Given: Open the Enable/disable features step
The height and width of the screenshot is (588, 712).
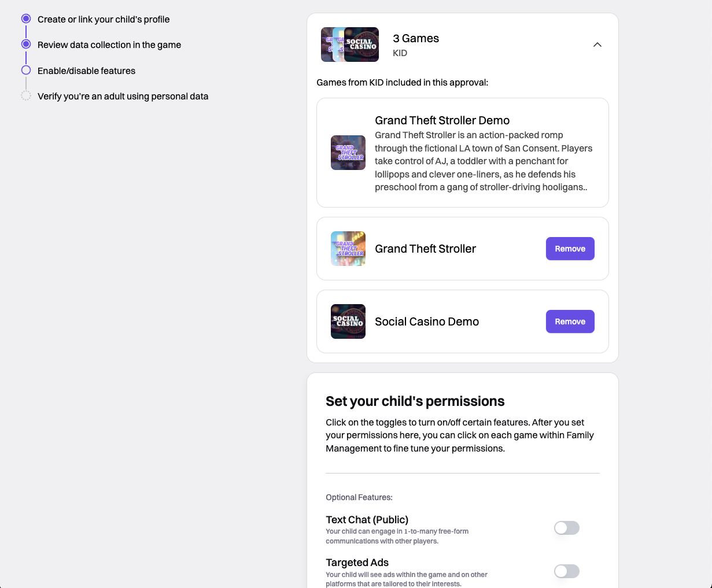Looking at the screenshot, I should click(86, 71).
